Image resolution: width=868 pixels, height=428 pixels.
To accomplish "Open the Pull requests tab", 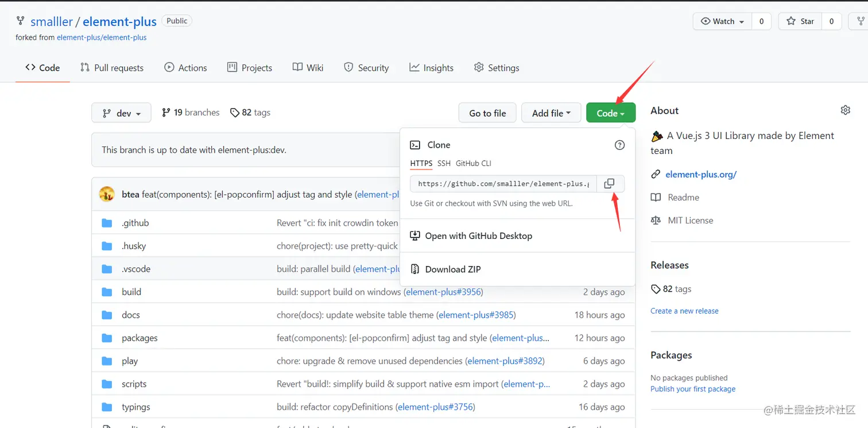I will coord(112,67).
